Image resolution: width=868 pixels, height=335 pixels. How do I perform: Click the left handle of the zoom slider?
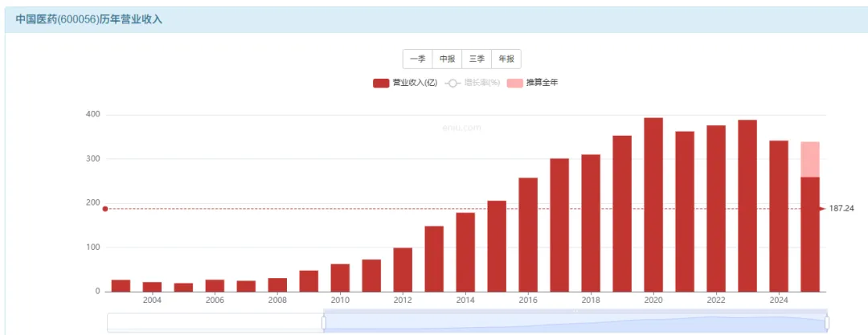tap(324, 323)
